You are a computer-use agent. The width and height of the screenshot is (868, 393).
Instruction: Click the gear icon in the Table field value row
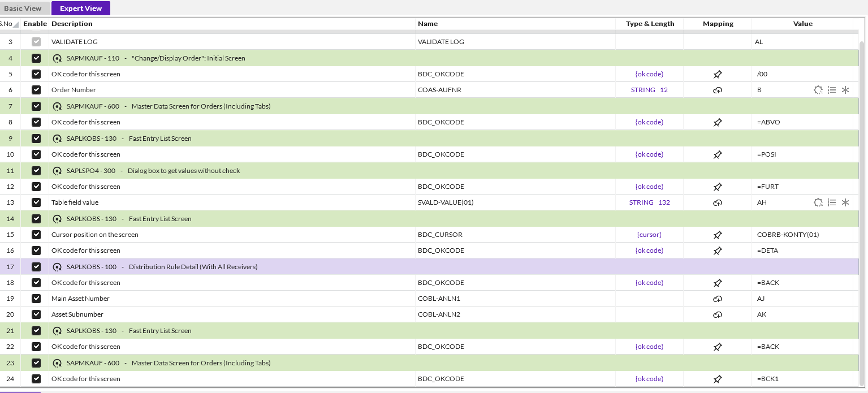818,202
